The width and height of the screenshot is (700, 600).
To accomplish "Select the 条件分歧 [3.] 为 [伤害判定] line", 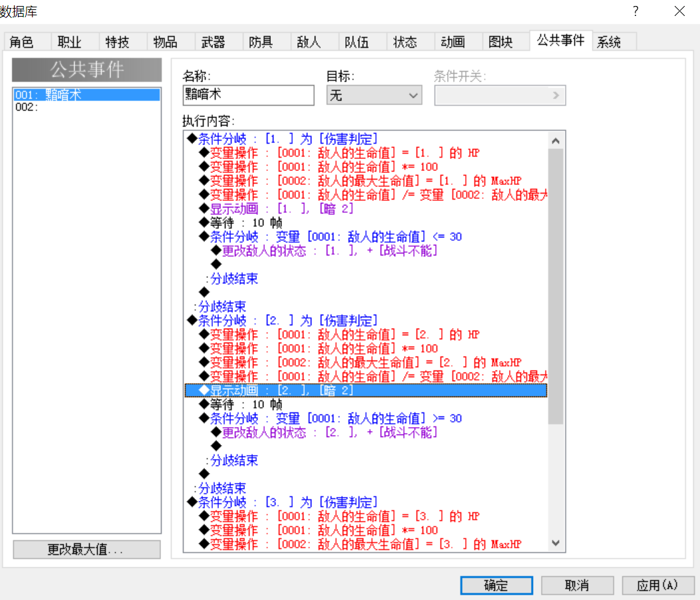I will point(366,502).
